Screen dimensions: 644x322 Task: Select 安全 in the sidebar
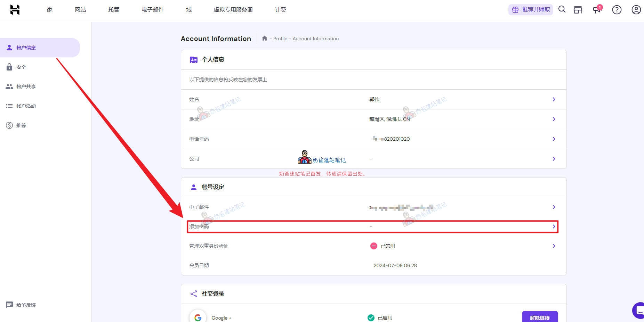click(x=21, y=67)
